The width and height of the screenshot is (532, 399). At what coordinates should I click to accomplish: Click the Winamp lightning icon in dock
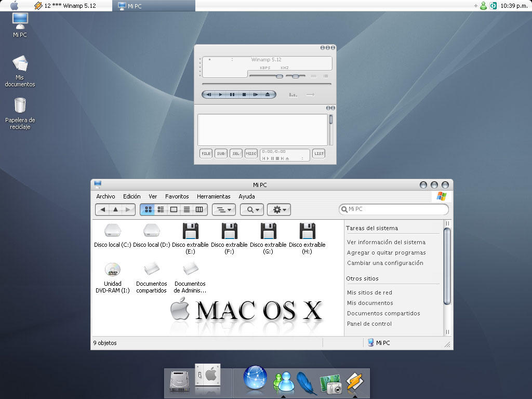pos(355,381)
